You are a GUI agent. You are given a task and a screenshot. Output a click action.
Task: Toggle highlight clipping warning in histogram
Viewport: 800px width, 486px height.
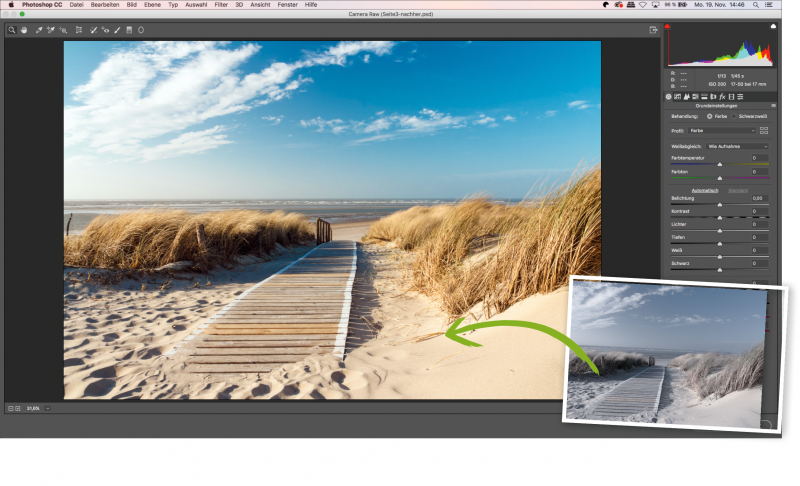[773, 26]
